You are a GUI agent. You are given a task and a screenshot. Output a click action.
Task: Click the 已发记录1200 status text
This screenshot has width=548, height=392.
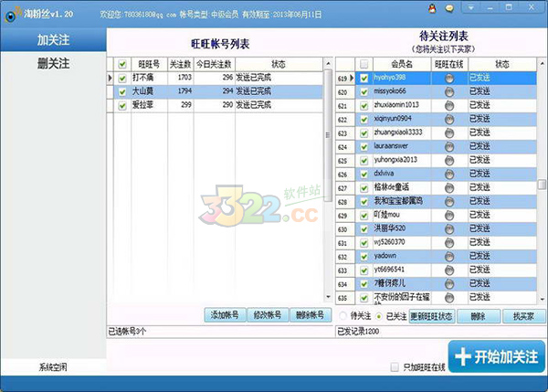point(358,332)
